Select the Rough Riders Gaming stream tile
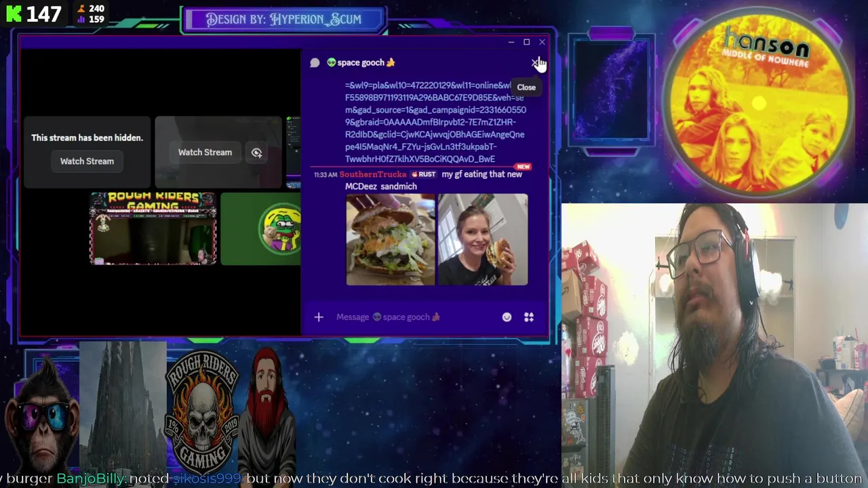 (153, 228)
